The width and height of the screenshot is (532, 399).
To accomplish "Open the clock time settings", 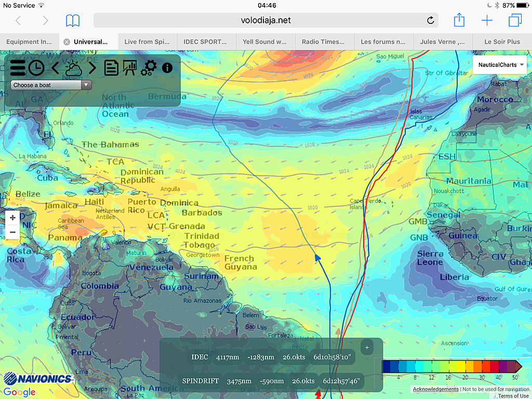I will point(36,68).
